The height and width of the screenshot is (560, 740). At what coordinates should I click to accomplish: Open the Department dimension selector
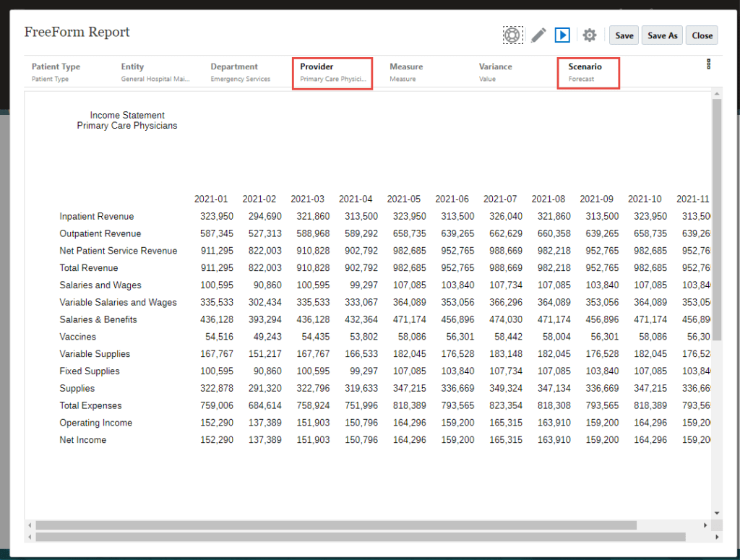click(x=240, y=72)
